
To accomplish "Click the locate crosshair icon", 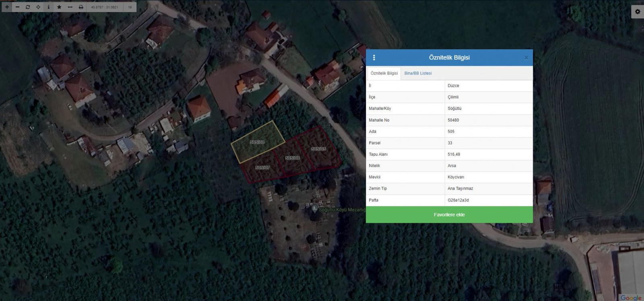I will pos(38,7).
